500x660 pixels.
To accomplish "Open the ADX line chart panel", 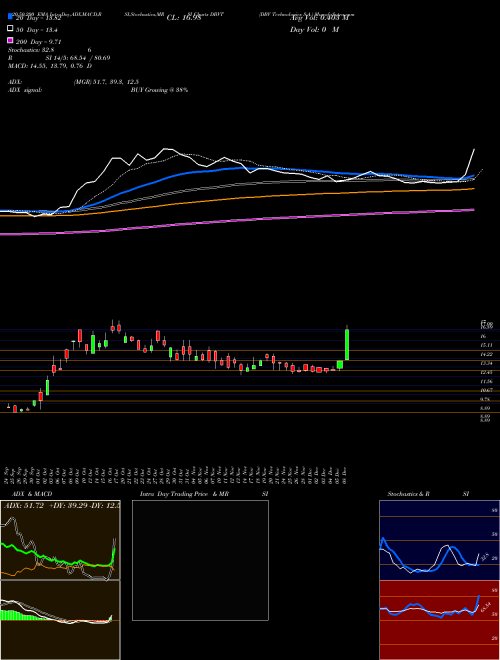I will coord(60,540).
